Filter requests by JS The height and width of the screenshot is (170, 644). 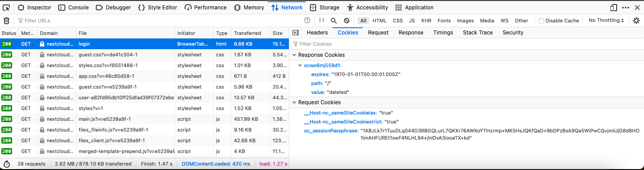412,21
